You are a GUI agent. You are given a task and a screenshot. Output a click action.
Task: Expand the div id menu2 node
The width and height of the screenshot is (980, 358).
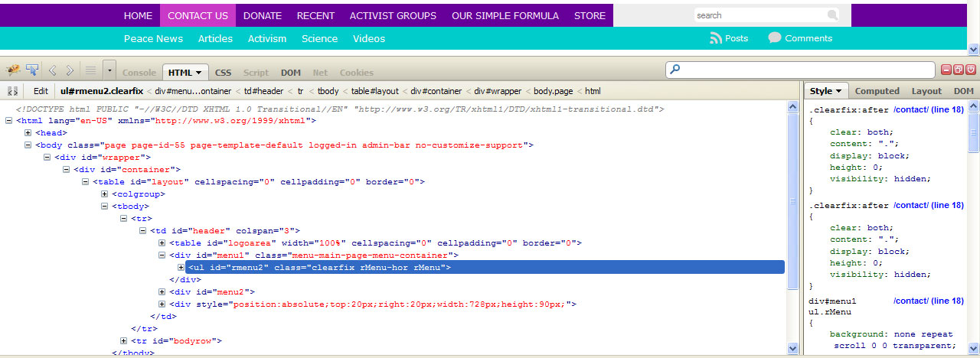[162, 292]
